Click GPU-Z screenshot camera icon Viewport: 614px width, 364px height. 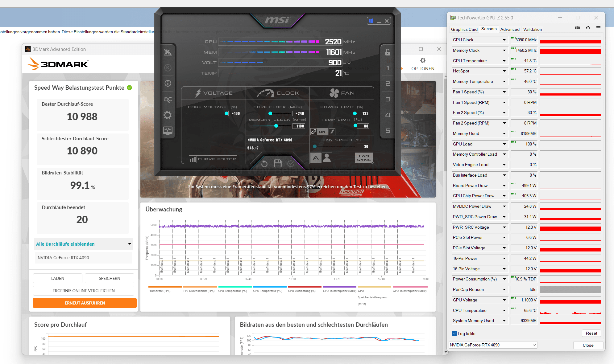(x=577, y=28)
